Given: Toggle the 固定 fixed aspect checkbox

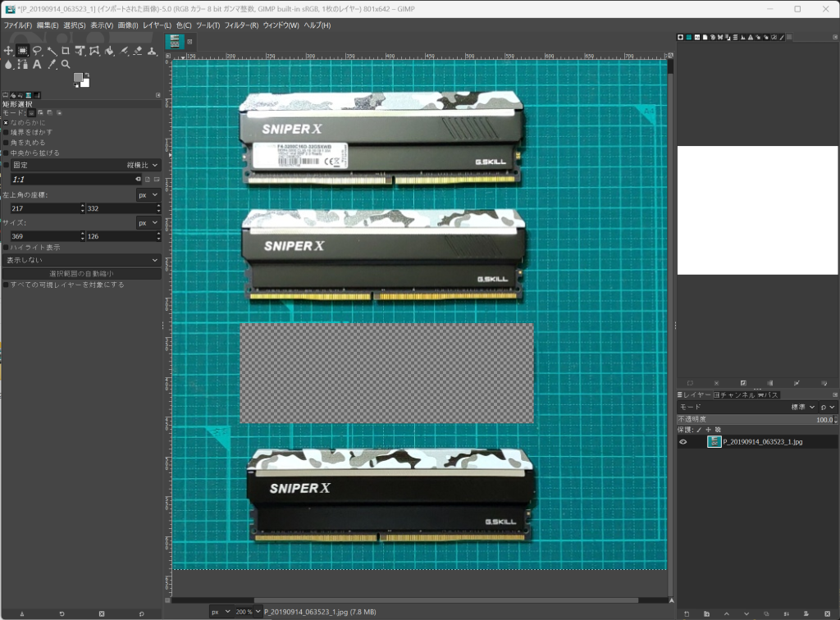Looking at the screenshot, I should tap(7, 165).
